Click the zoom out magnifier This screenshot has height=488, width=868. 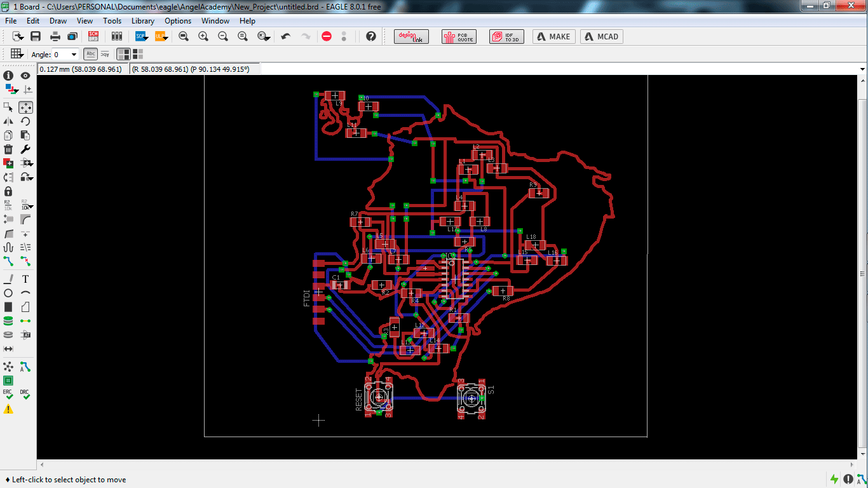223,37
